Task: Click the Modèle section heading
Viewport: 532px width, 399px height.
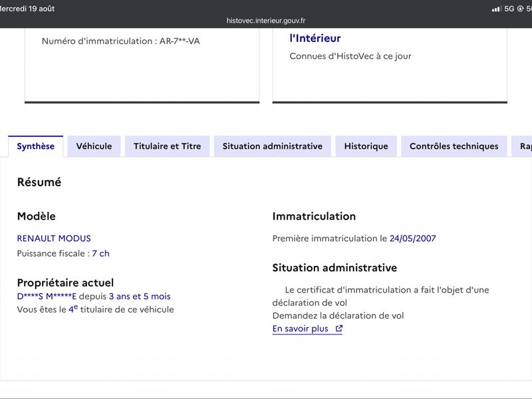Action: pos(37,216)
